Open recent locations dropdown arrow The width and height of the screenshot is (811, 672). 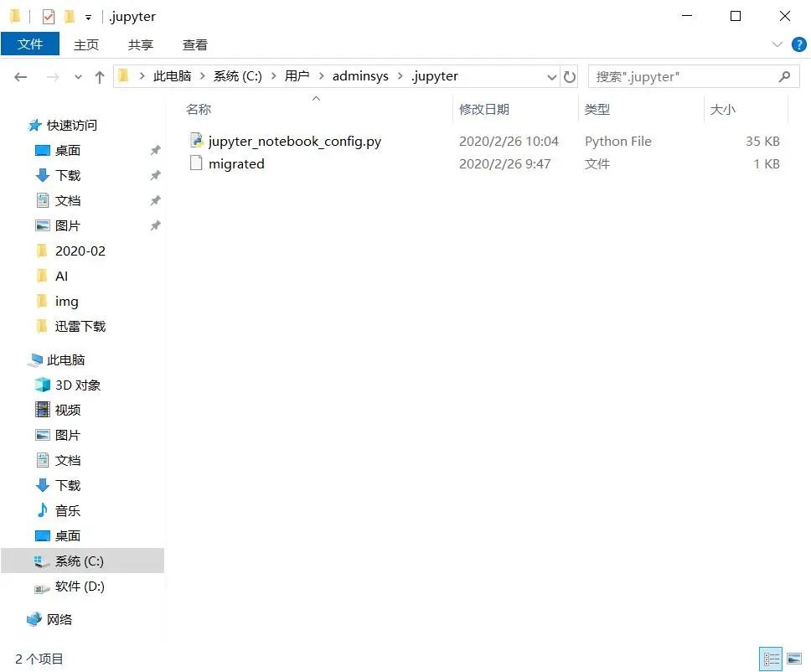pyautogui.click(x=78, y=76)
